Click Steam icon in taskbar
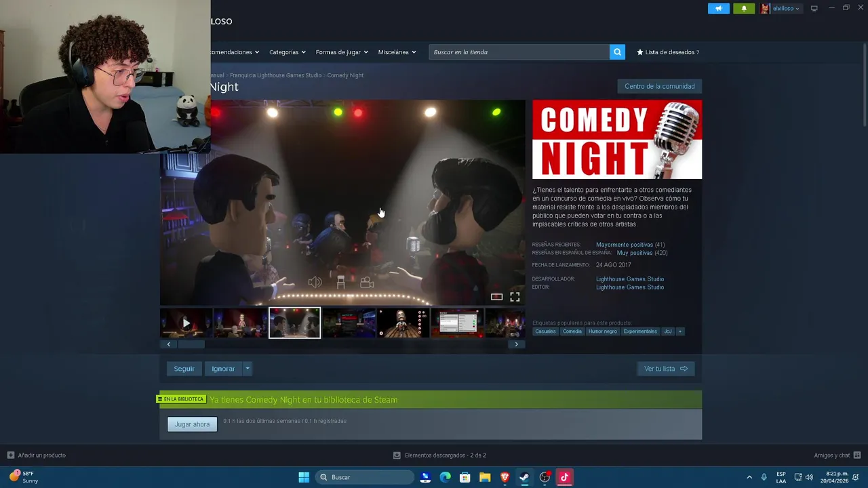The height and width of the screenshot is (488, 868). pyautogui.click(x=524, y=477)
